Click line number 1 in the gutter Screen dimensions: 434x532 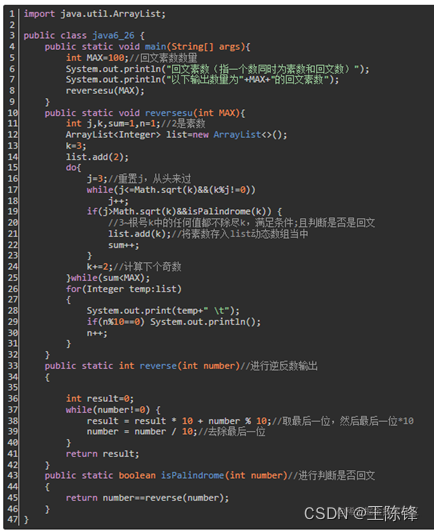12,14
